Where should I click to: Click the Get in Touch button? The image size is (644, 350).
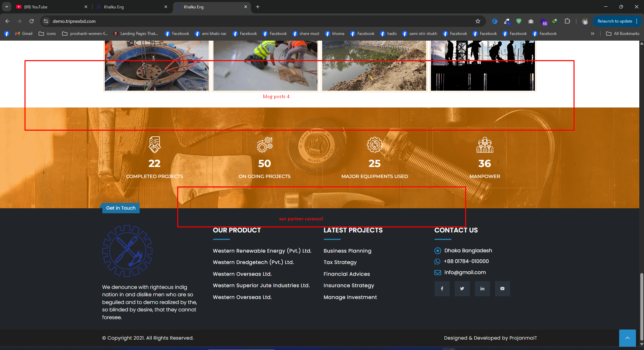point(121,208)
